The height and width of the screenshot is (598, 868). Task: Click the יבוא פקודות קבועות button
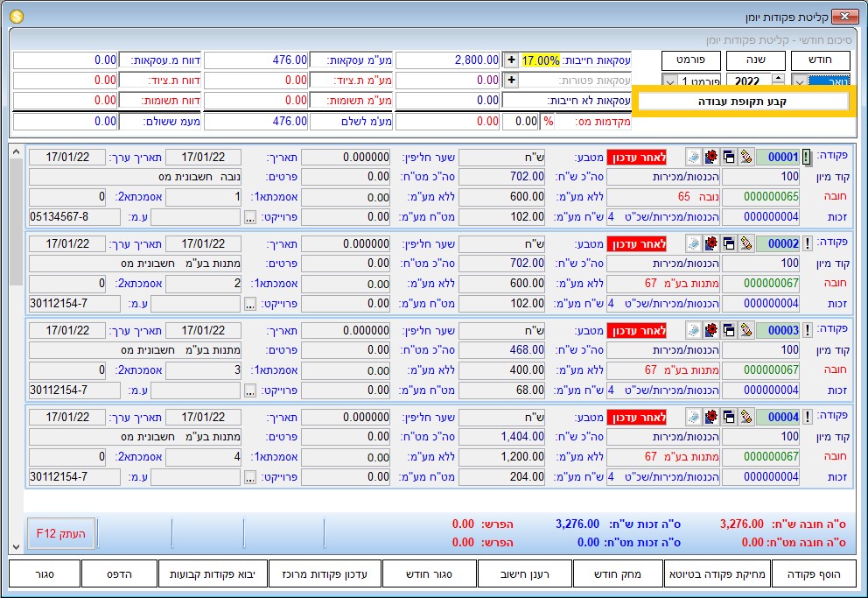[213, 573]
